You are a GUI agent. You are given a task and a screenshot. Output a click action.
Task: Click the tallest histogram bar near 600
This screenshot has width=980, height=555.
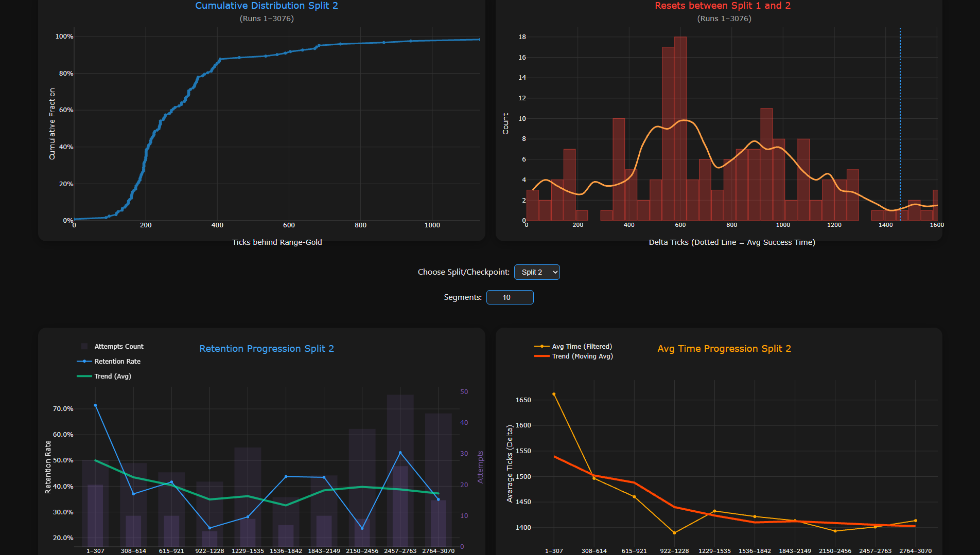[x=680, y=129]
